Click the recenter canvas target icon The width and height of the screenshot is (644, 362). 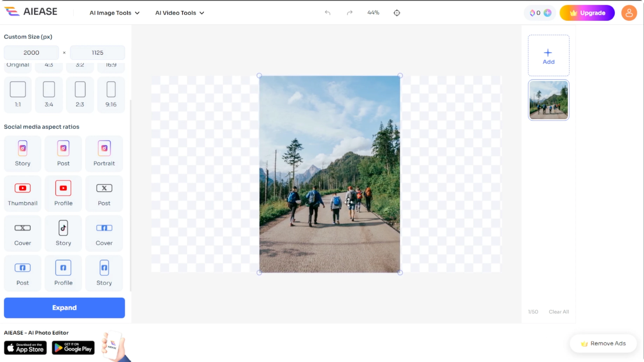tap(397, 13)
